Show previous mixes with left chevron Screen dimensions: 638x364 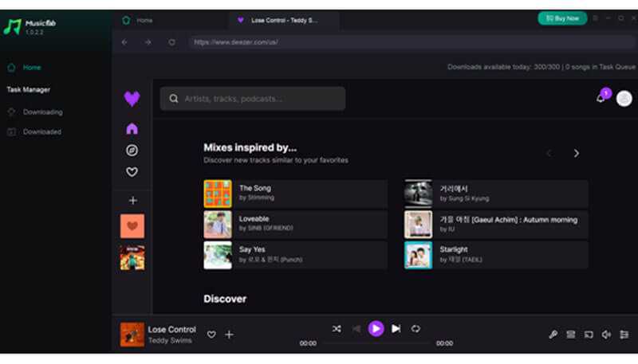[x=549, y=153]
